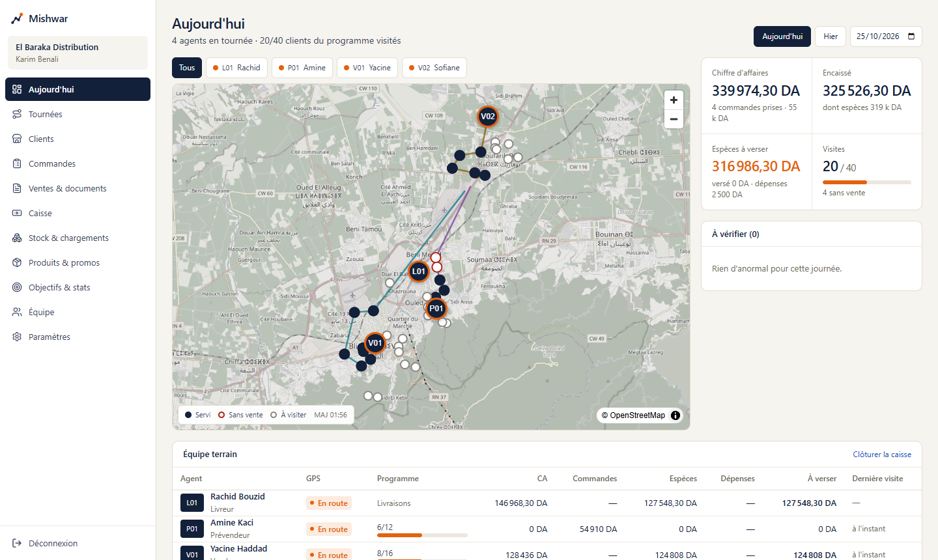Click the Mishwar logo icon
This screenshot has width=938, height=560.
17,19
